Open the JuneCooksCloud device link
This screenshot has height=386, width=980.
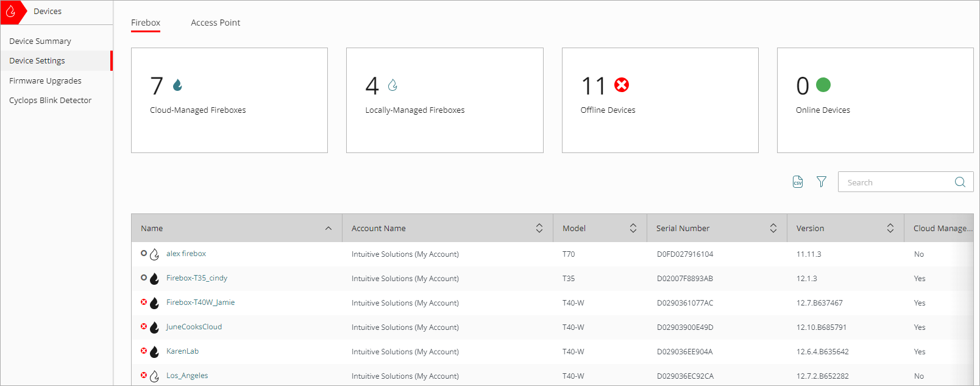click(194, 327)
